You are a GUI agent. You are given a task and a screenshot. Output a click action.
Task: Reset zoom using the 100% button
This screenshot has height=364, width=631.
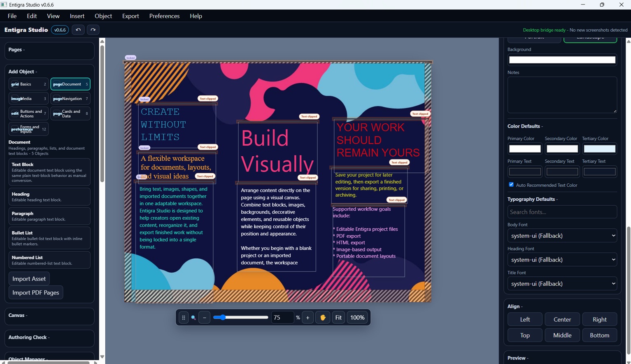pos(357,318)
